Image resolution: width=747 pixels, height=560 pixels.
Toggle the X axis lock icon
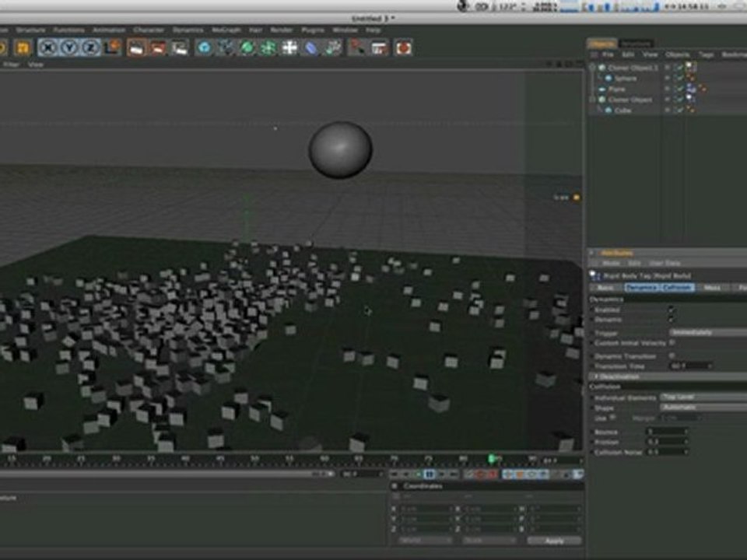(47, 47)
